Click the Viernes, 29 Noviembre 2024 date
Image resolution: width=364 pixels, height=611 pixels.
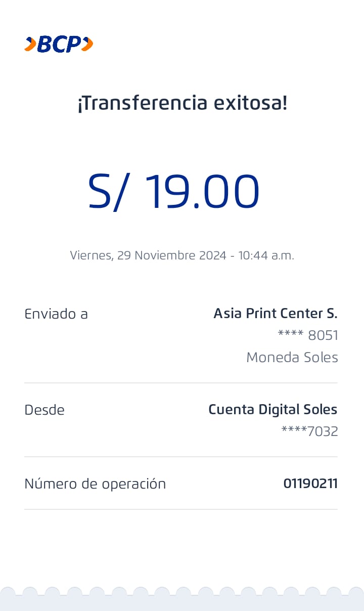pos(148,255)
